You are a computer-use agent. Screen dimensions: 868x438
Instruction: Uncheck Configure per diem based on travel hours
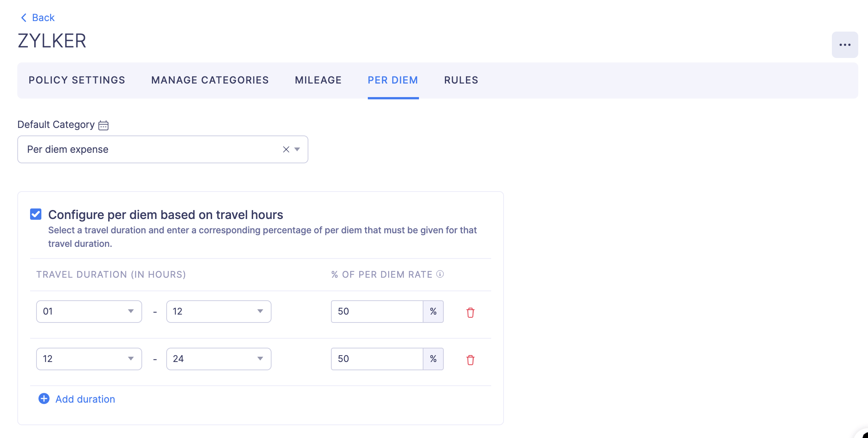click(36, 214)
